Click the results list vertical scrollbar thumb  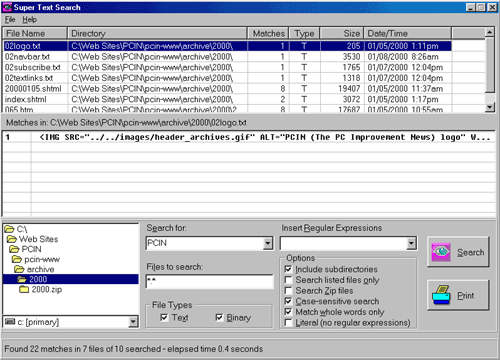click(x=489, y=65)
